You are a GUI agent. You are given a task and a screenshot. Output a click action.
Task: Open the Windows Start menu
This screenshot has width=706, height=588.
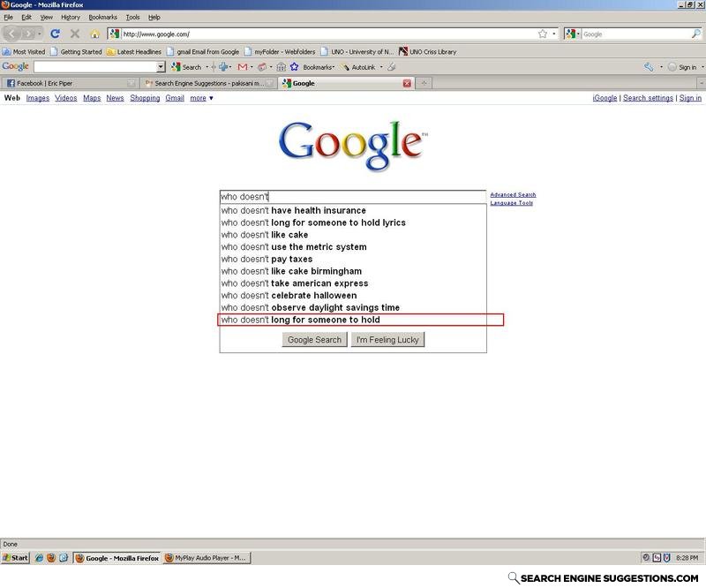(15, 558)
